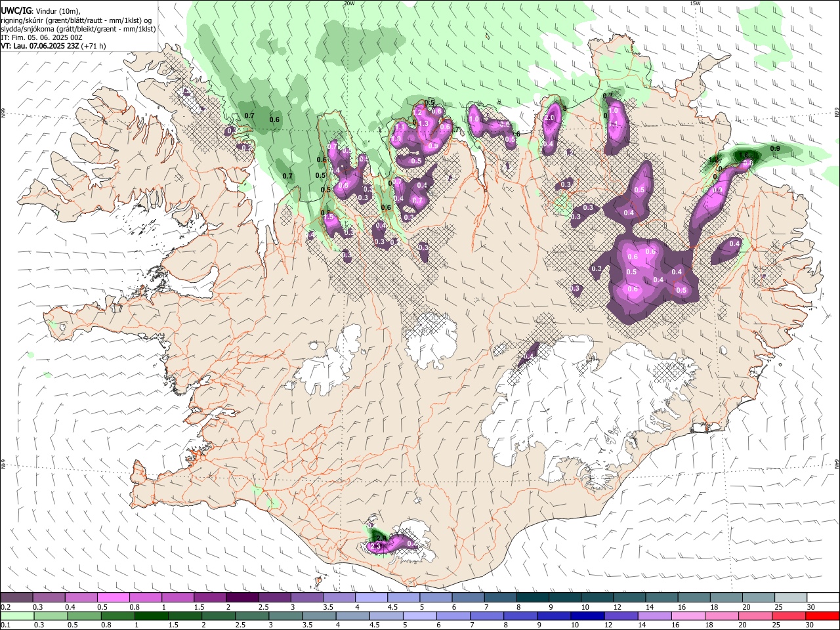The height and width of the screenshot is (630, 840).
Task: Click the '20W' longitude label at the top
Action: coord(349,3)
